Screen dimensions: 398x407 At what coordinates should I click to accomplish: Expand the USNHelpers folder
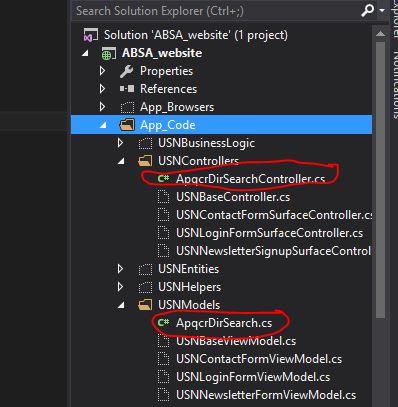pos(121,287)
